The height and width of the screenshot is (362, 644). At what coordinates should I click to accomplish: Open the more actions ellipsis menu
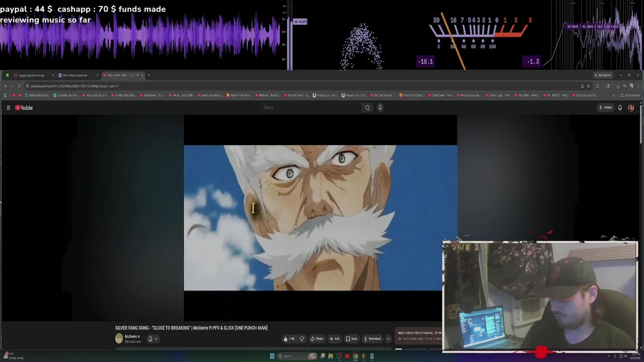tap(388, 339)
